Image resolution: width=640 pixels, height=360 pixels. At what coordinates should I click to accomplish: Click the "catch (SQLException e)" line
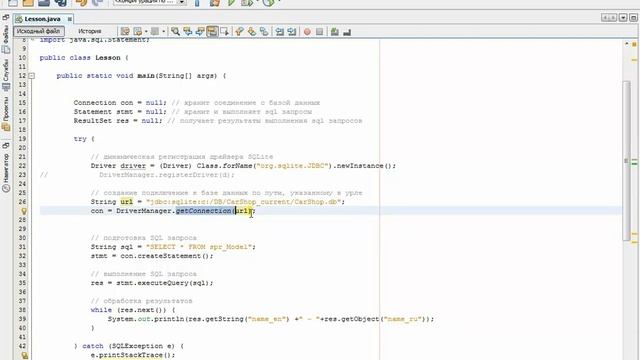[x=129, y=346]
